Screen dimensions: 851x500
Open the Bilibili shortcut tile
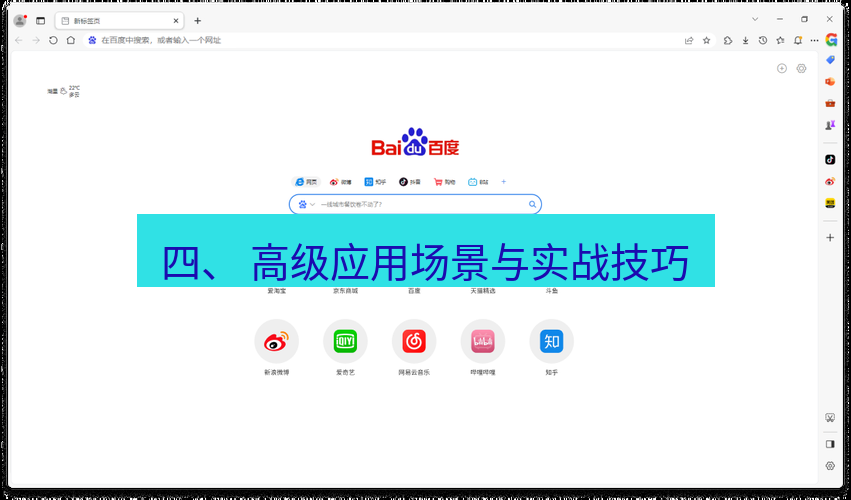click(483, 342)
